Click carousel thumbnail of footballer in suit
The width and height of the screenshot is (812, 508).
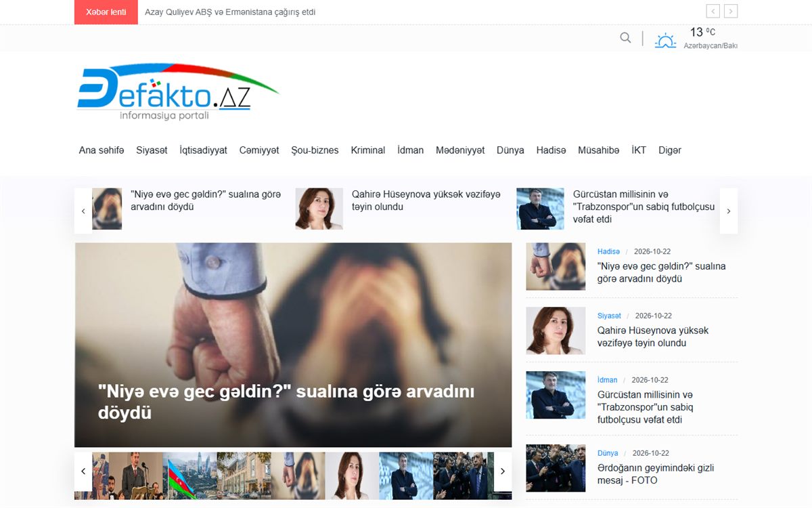click(x=540, y=209)
